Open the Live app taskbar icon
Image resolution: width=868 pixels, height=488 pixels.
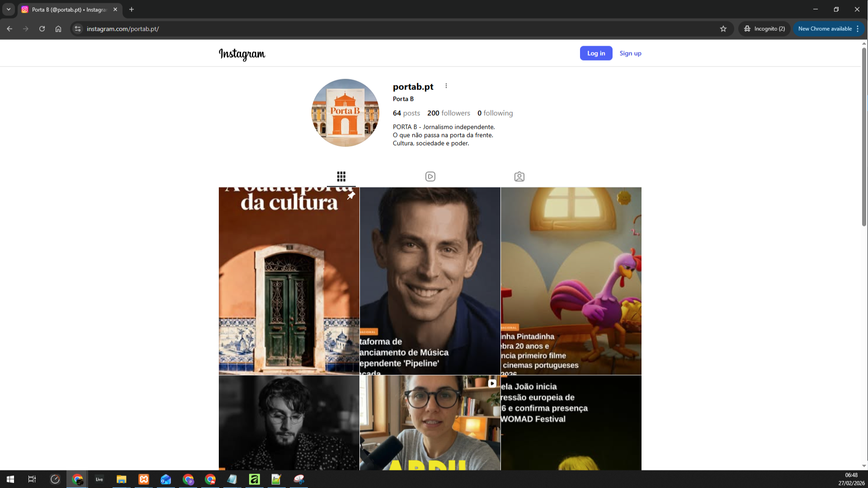(99, 479)
